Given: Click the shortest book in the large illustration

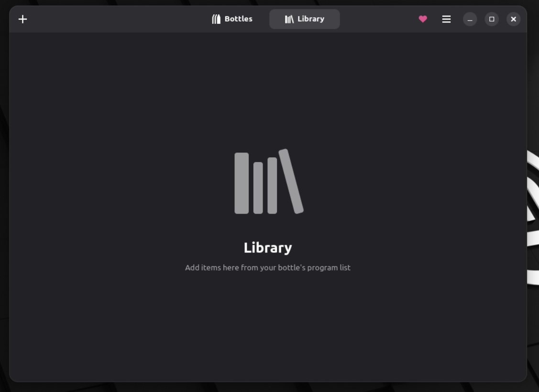Looking at the screenshot, I should 258,188.
